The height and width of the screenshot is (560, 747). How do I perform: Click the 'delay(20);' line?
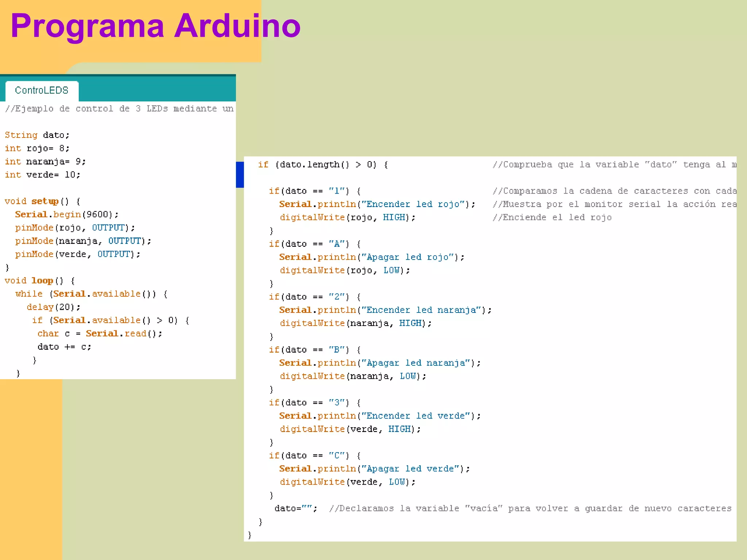[x=53, y=307]
